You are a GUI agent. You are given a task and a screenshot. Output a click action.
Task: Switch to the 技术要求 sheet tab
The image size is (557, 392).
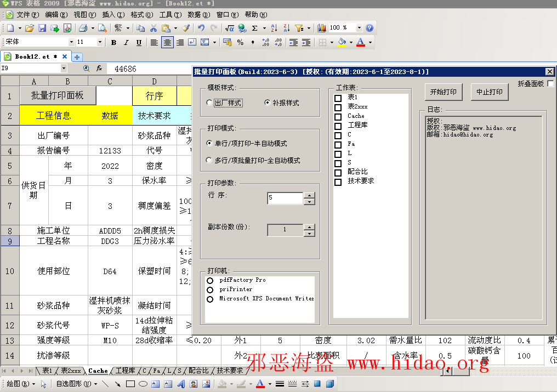230,371
